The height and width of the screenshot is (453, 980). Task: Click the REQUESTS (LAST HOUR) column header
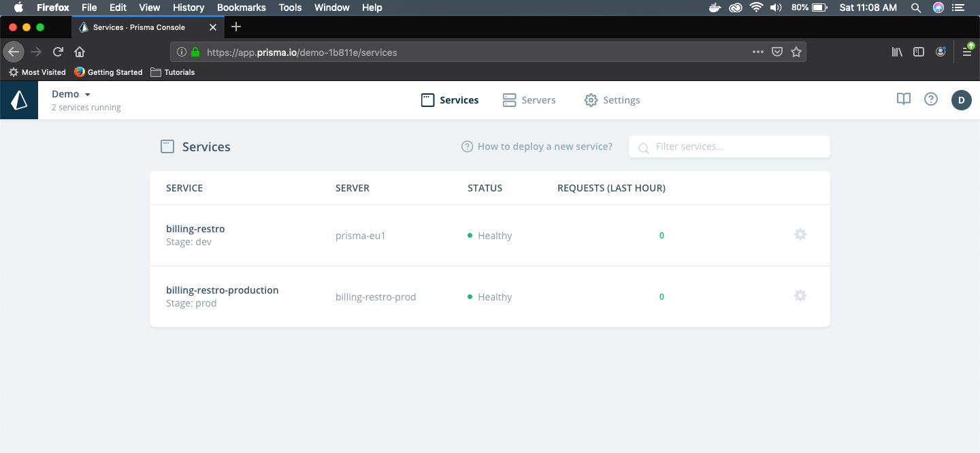coord(611,188)
